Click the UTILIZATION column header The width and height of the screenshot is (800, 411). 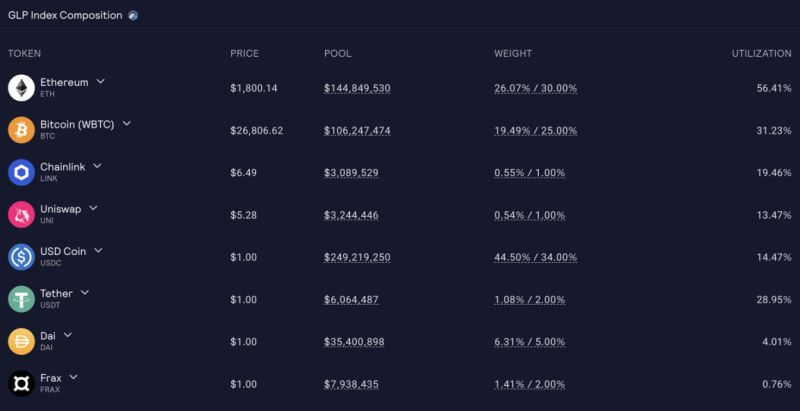(761, 53)
